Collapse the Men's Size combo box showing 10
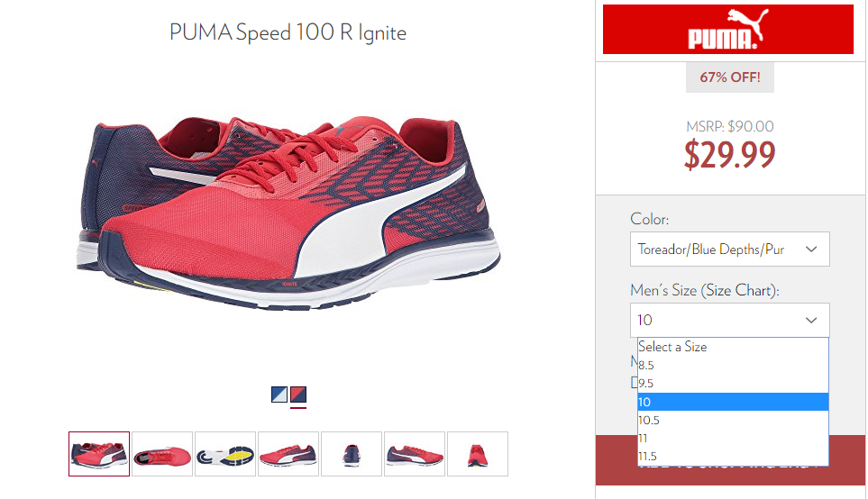868x499 pixels. 729,321
